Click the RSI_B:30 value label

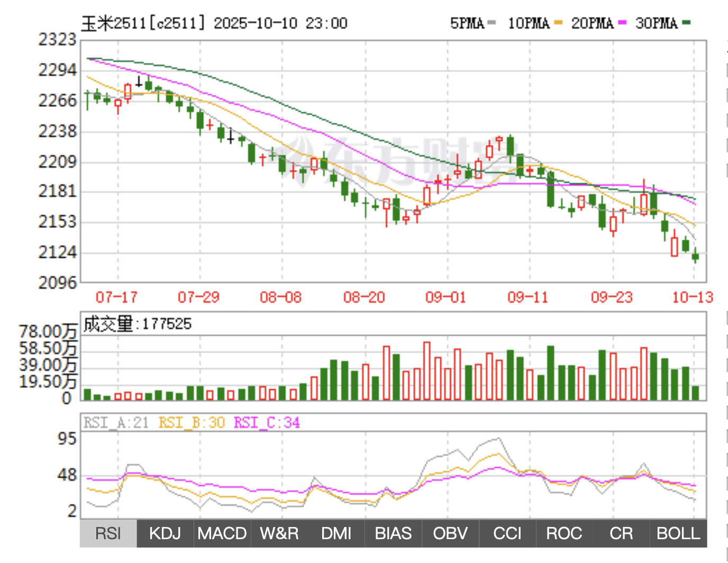192,423
